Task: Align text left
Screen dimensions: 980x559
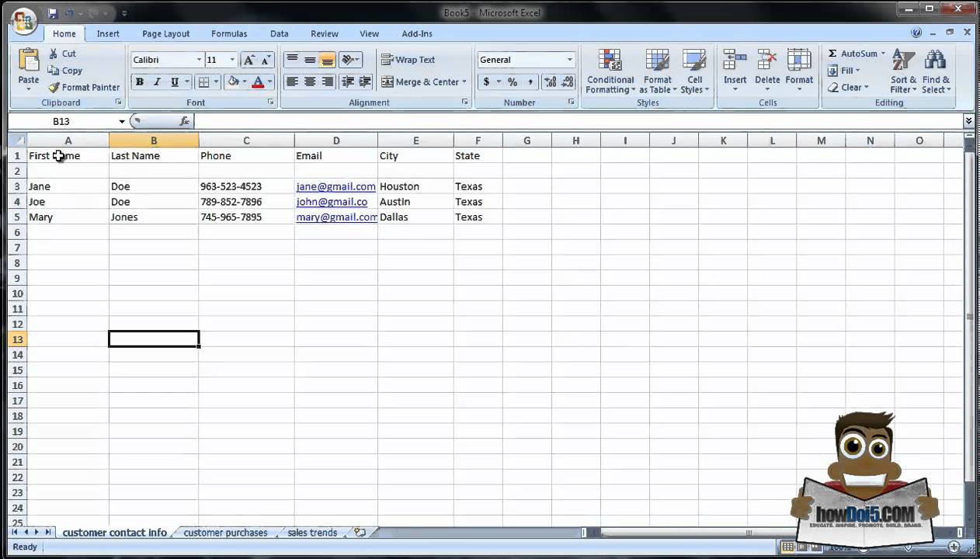Action: [292, 82]
